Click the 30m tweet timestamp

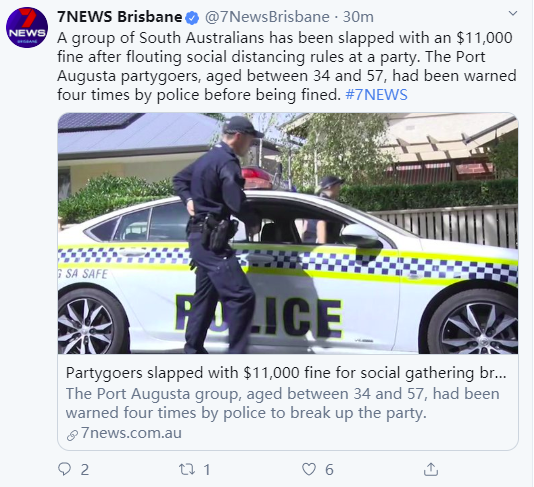point(358,17)
